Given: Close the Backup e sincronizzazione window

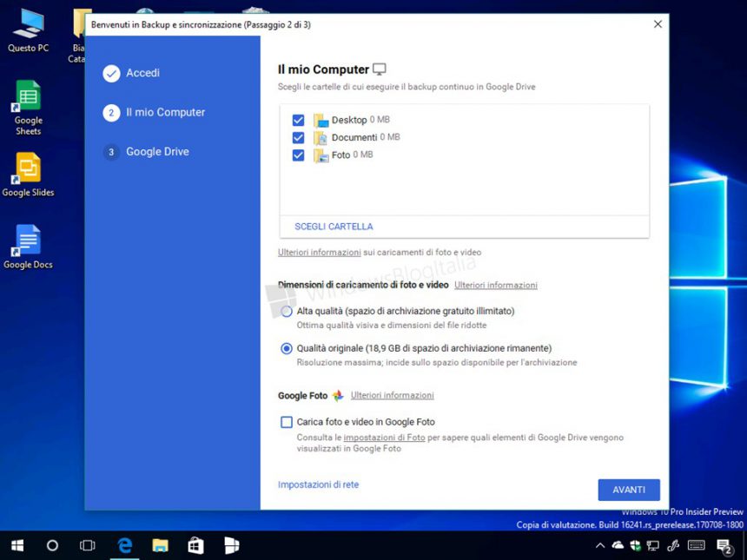Looking at the screenshot, I should tap(658, 24).
